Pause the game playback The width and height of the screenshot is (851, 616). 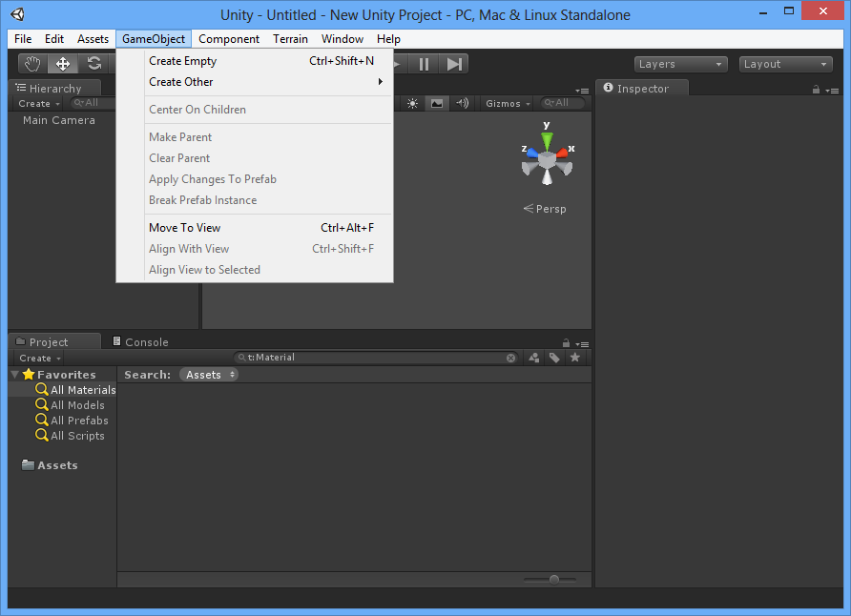(425, 64)
